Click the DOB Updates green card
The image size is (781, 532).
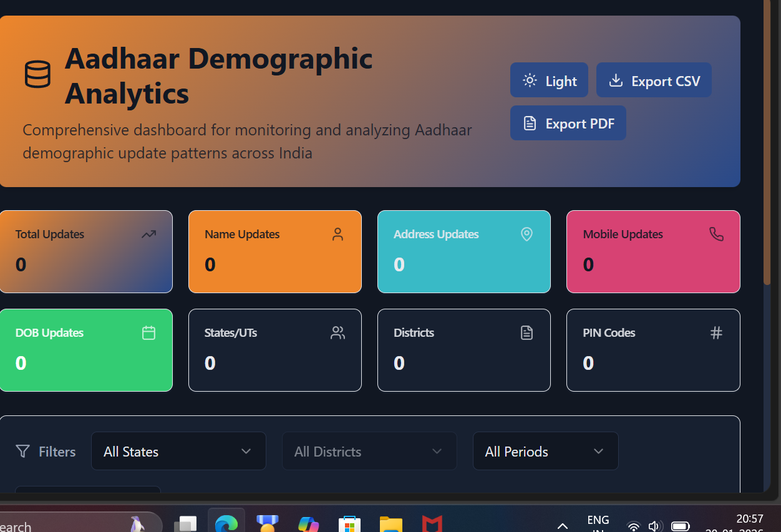pos(86,350)
